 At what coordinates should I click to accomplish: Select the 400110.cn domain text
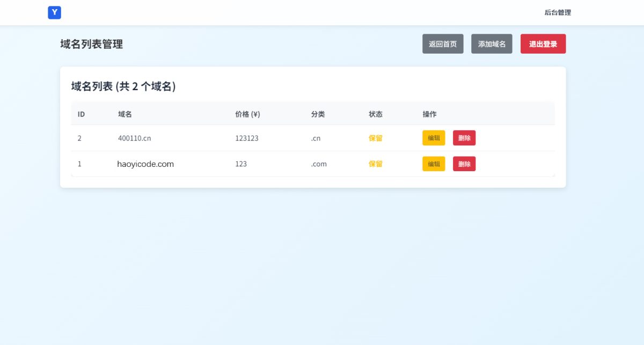click(x=135, y=138)
